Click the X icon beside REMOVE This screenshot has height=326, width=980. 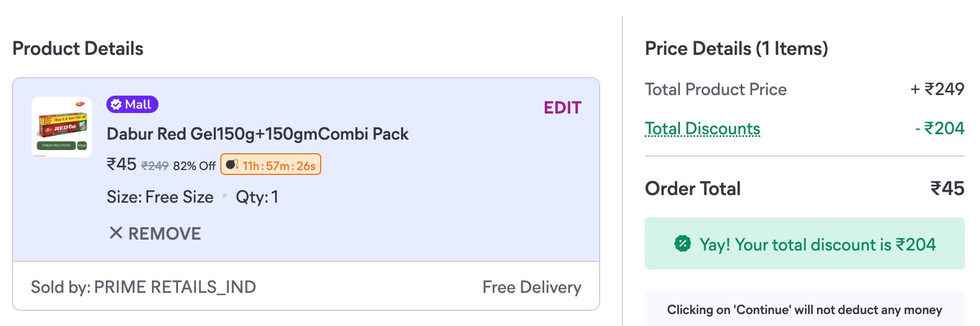point(116,233)
